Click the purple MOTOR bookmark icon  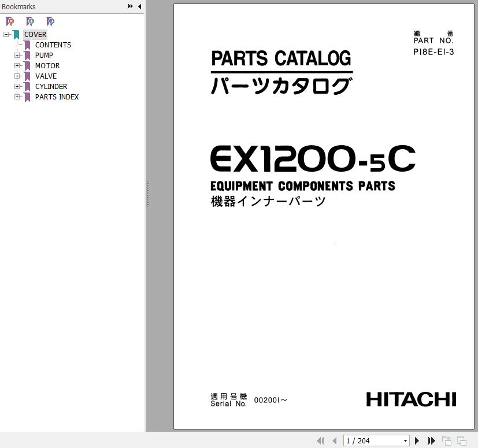click(x=27, y=65)
